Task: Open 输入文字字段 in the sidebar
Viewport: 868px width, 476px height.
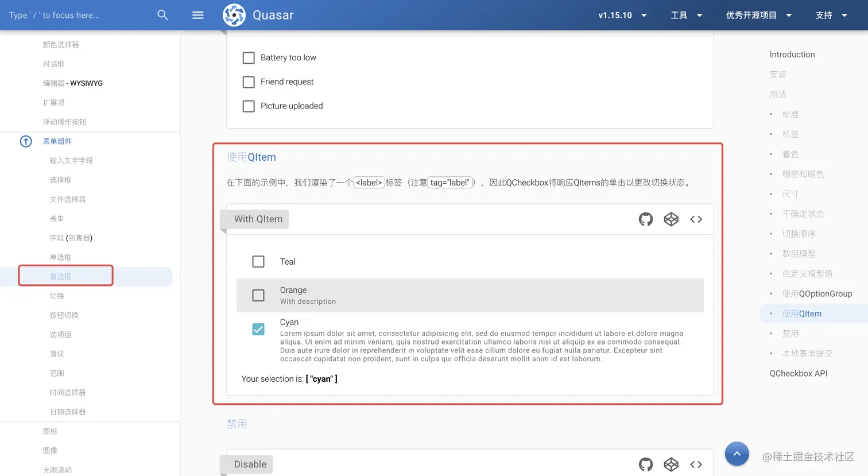Action: click(x=72, y=161)
